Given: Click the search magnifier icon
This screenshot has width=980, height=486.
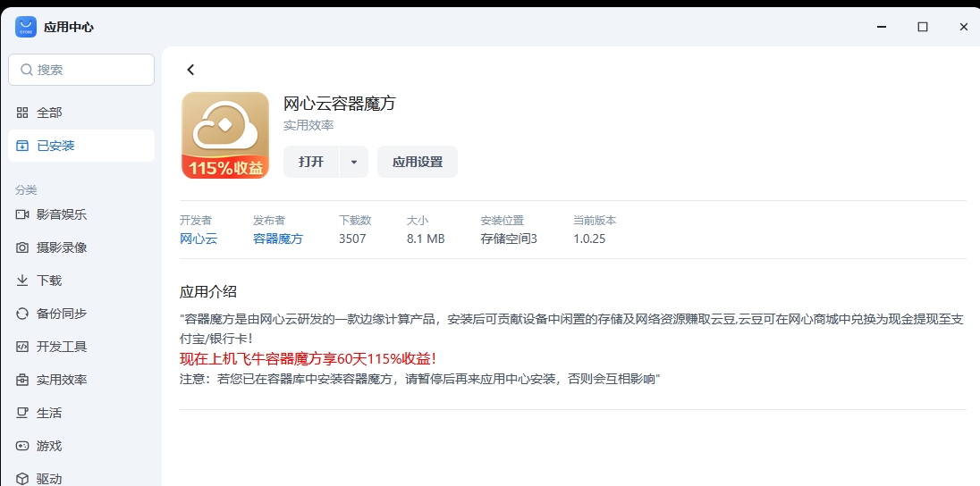Looking at the screenshot, I should click(26, 70).
